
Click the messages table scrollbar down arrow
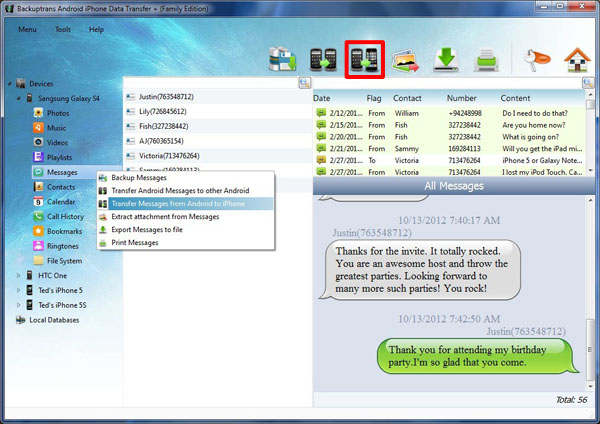[590, 170]
